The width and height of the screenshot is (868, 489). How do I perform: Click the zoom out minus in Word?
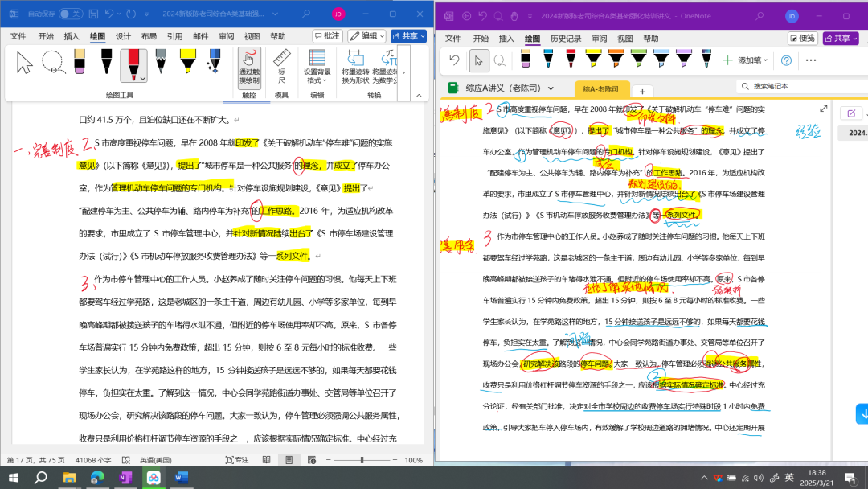[328, 460]
